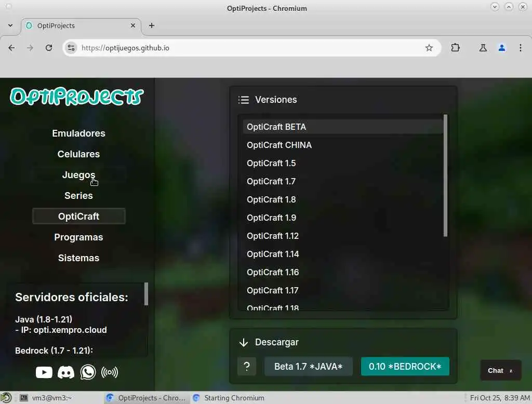Select OptiCraft BETA version
532x404 pixels.
[x=343, y=127]
